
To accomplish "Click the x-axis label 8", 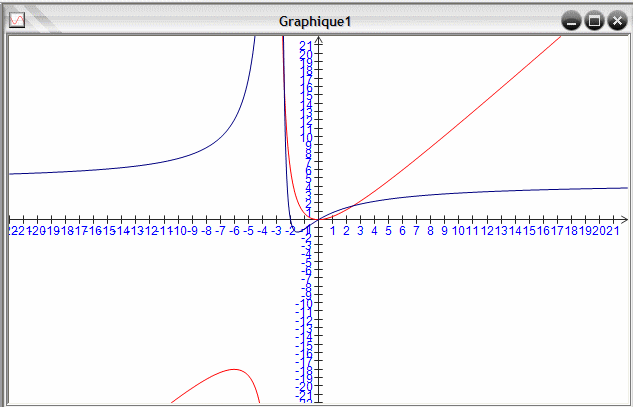I will [430, 231].
